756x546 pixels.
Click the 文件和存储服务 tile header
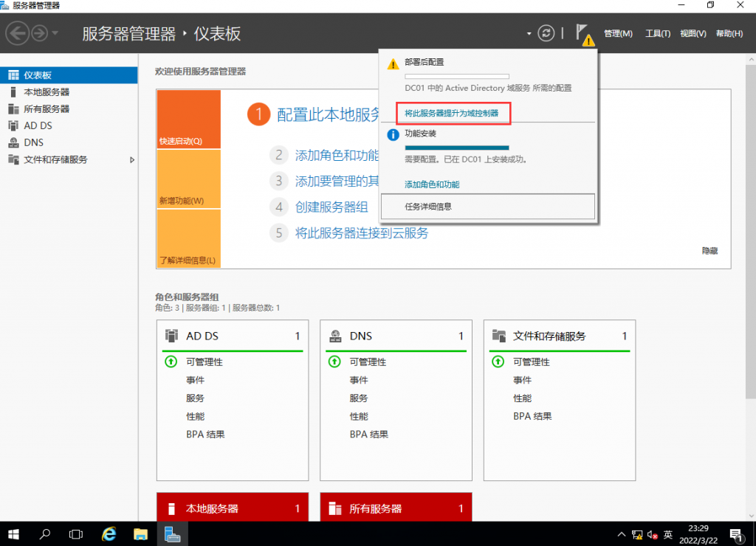pos(560,336)
